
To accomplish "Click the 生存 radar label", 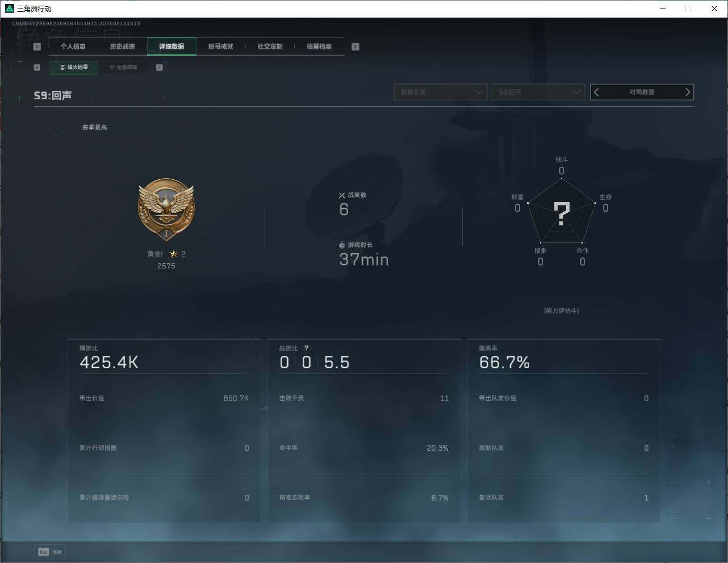I will click(606, 197).
